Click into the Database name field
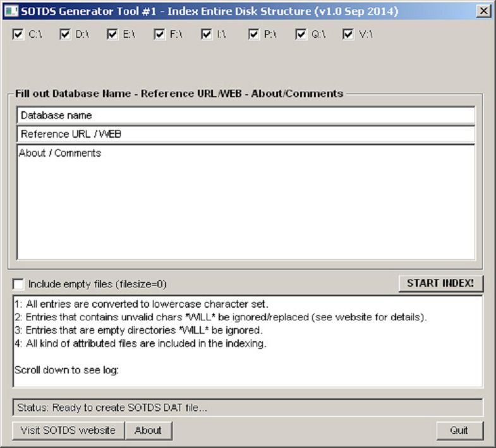Image resolution: width=496 pixels, height=448 pixels. point(245,116)
